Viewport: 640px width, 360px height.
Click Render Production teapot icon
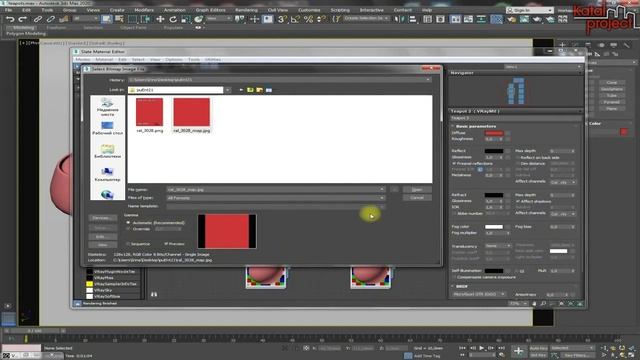pos(537,19)
